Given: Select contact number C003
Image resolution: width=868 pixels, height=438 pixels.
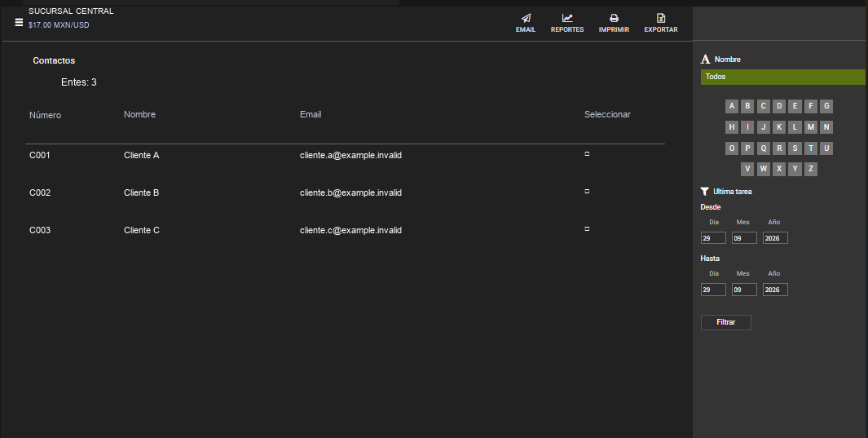Looking at the screenshot, I should 40,230.
